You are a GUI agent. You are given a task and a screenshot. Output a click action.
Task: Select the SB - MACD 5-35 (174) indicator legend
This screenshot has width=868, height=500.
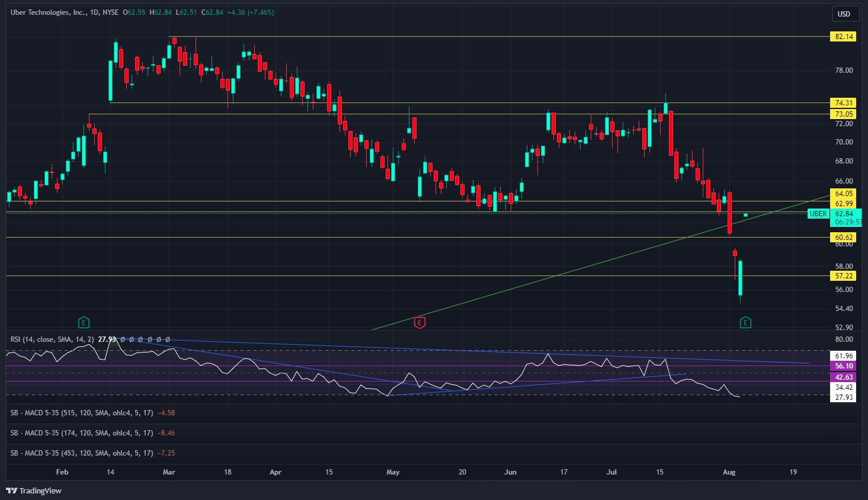(x=82, y=433)
